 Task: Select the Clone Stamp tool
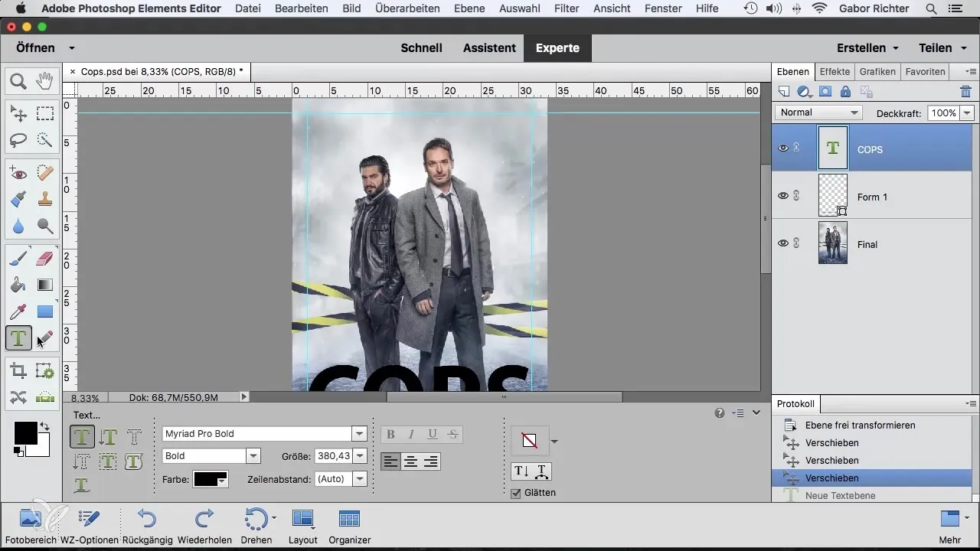[45, 200]
